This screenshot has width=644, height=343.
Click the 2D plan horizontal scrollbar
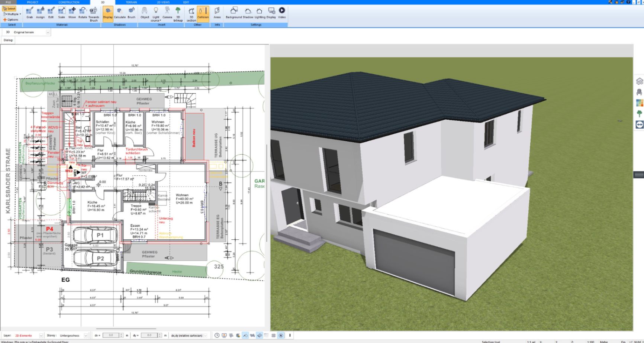coord(126,329)
